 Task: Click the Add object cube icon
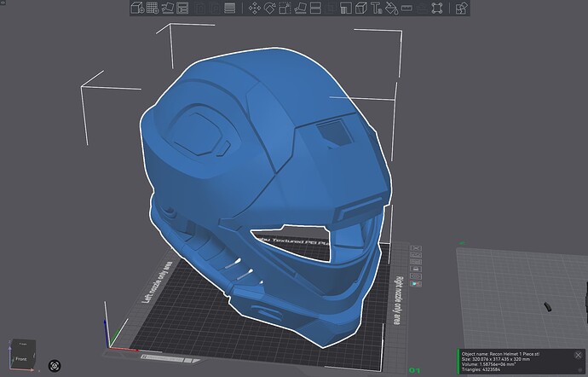tap(137, 8)
